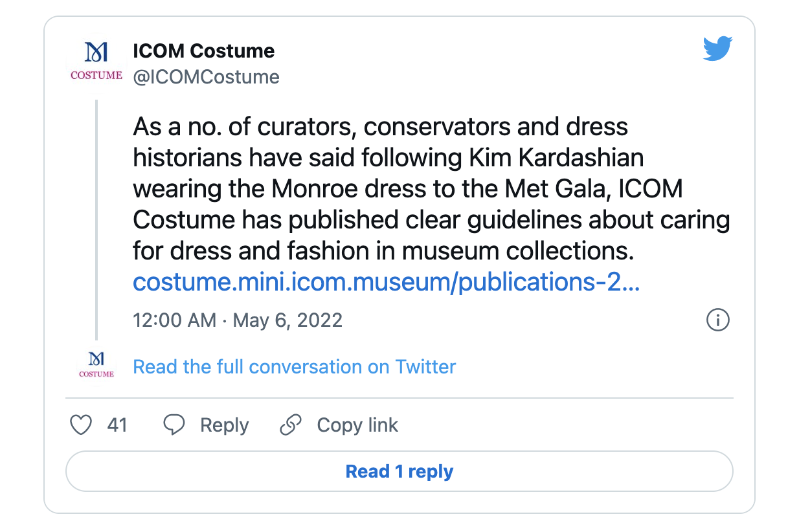The width and height of the screenshot is (799, 532).
Task: Visit the @ICOMCostume handle
Action: point(206,77)
